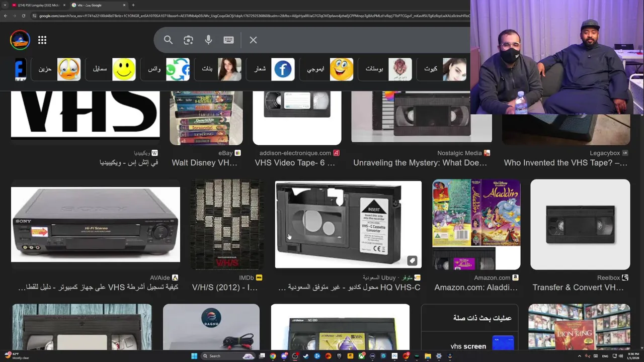Open the Sony Hi-Fi Stereo VCR image
This screenshot has height=362, width=644.
[96, 225]
